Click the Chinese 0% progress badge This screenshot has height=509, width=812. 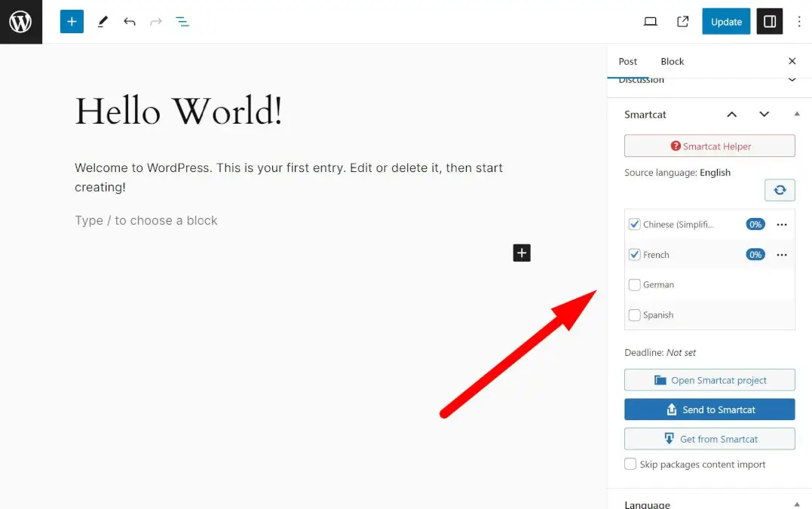coord(755,224)
